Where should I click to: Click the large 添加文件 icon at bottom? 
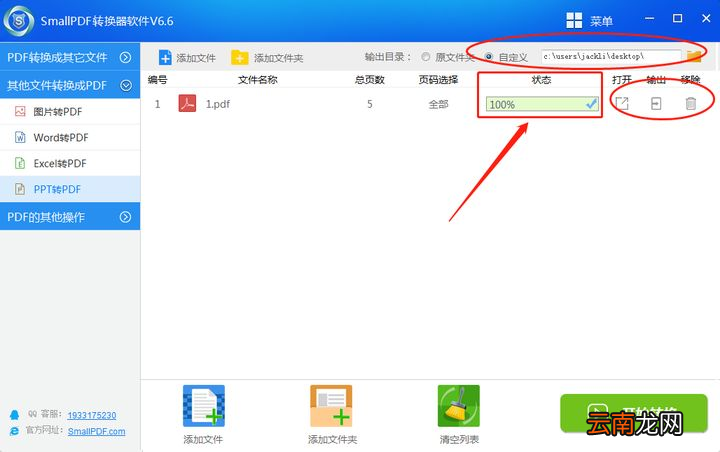(203, 406)
